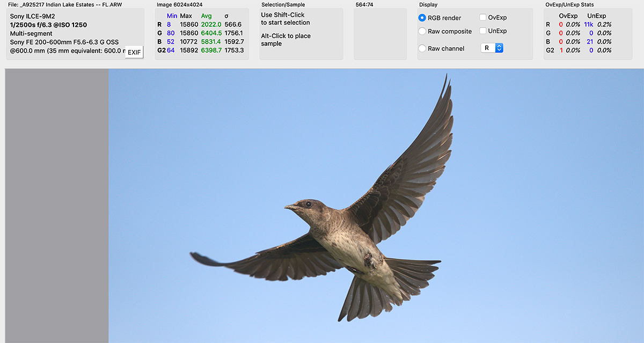Click the Multi-segment metering text
This screenshot has height=343, width=644.
click(31, 33)
